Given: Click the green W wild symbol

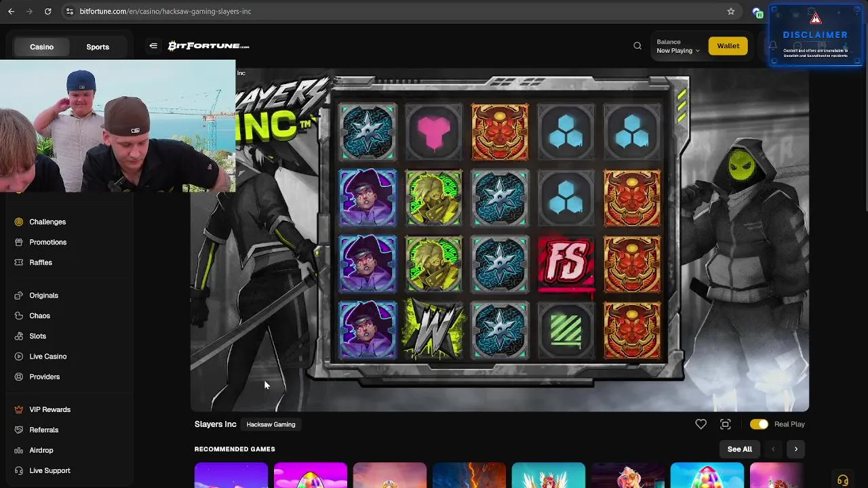Looking at the screenshot, I should [x=433, y=331].
